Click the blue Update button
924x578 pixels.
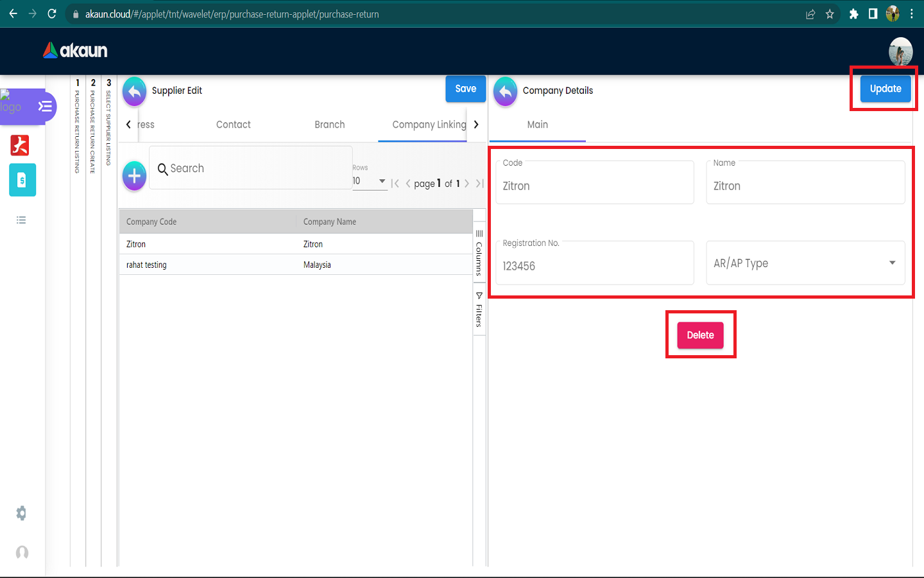[x=885, y=89]
